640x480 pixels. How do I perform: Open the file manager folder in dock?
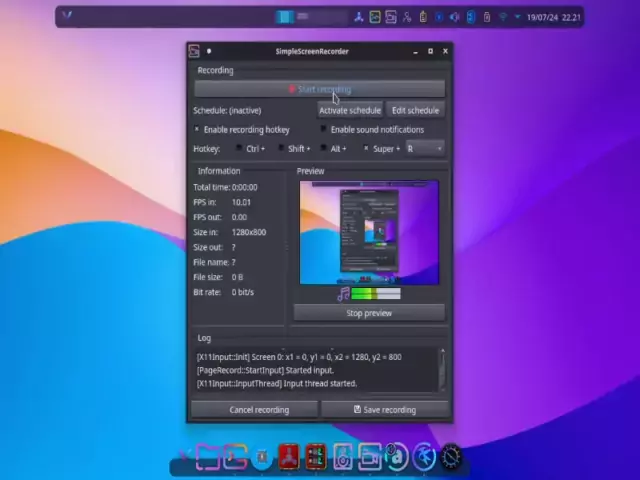click(208, 457)
